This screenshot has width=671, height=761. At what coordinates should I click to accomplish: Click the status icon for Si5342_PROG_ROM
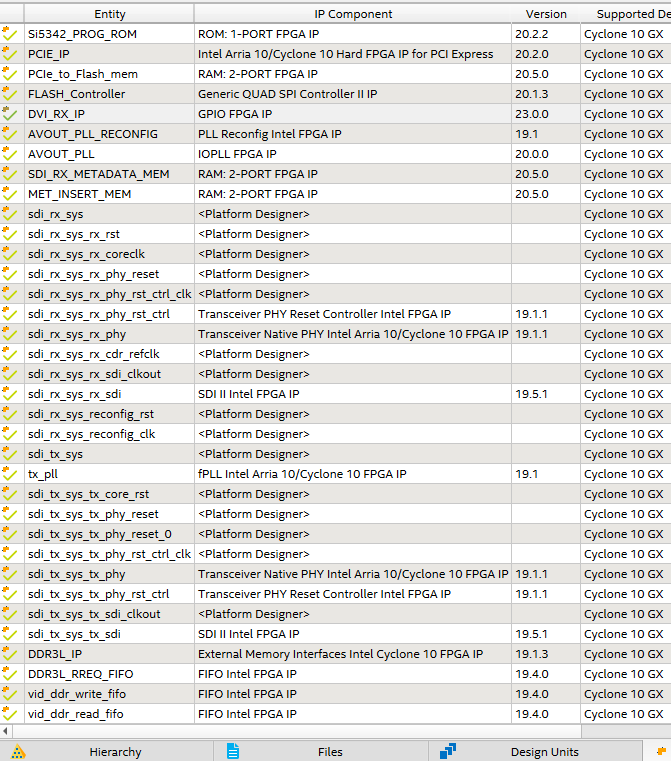pyautogui.click(x=10, y=34)
